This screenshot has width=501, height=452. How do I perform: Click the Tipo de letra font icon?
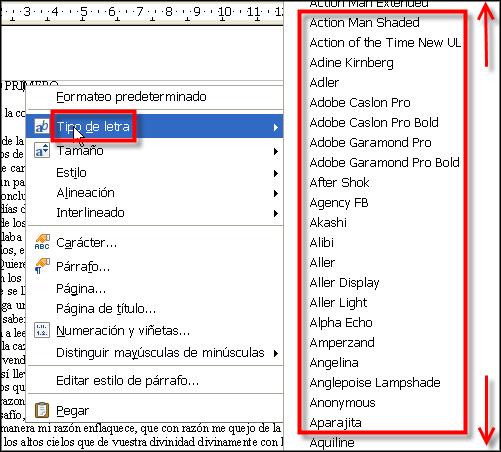pos(42,126)
